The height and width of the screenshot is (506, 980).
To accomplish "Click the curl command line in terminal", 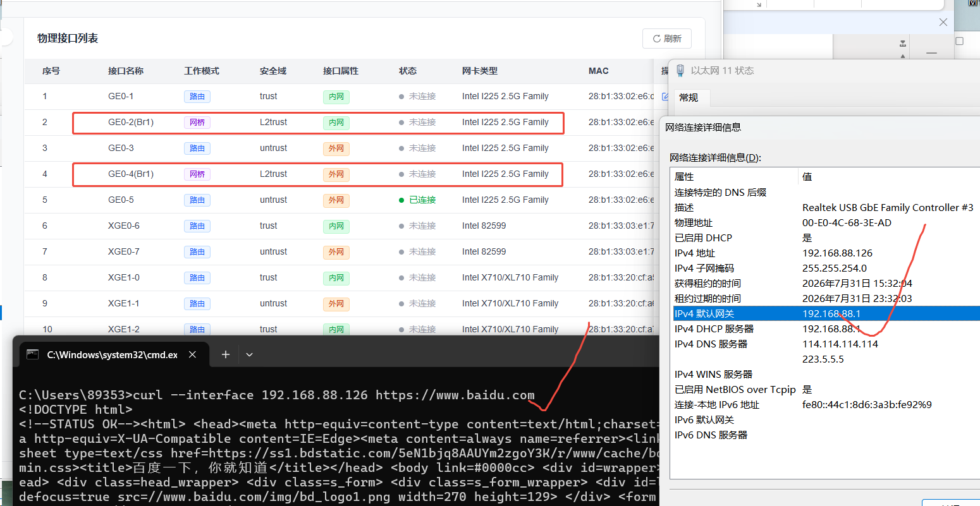I will pyautogui.click(x=277, y=395).
